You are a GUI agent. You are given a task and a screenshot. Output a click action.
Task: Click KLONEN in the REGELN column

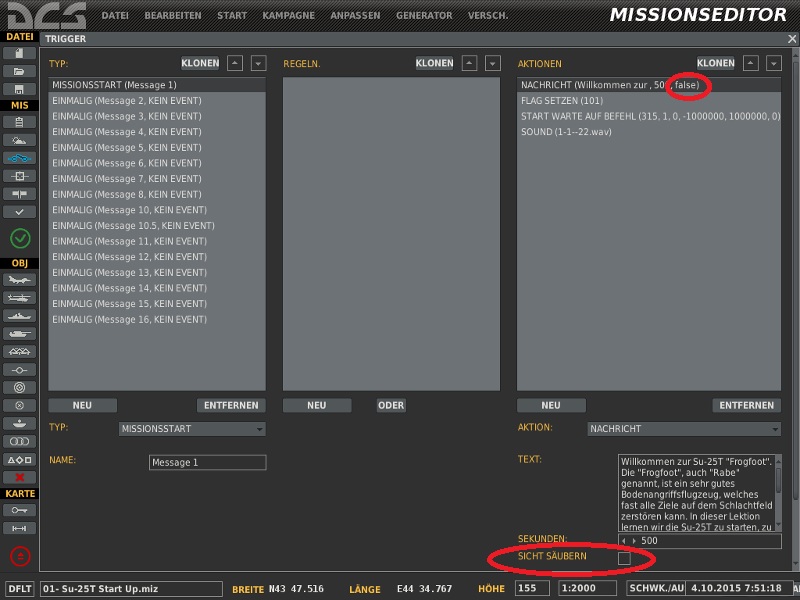[434, 63]
